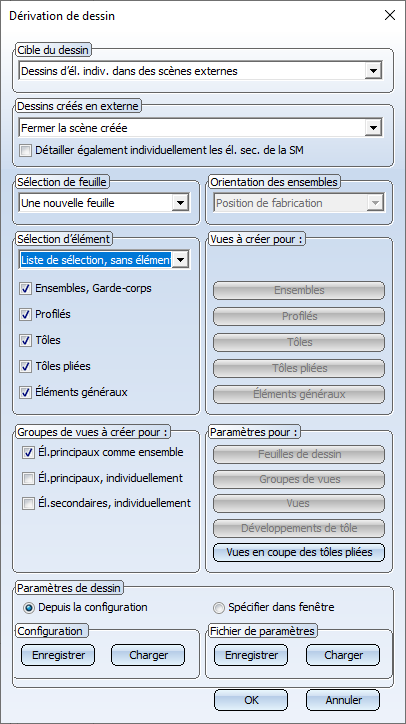Toggle the Tôles pliées checkbox
Viewport: 406px width, 724px height.
[25, 367]
